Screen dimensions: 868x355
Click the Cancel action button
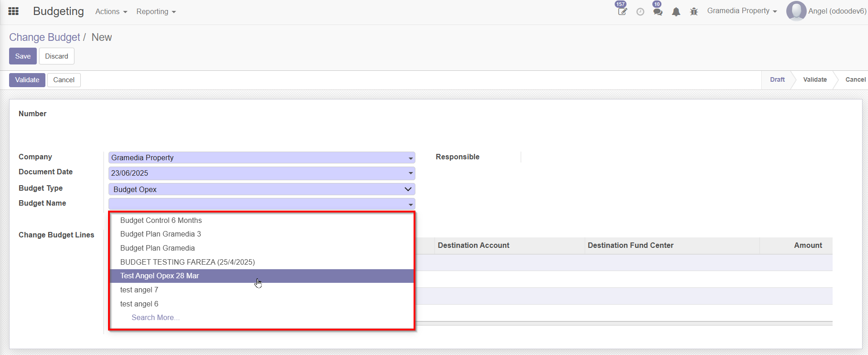(64, 80)
